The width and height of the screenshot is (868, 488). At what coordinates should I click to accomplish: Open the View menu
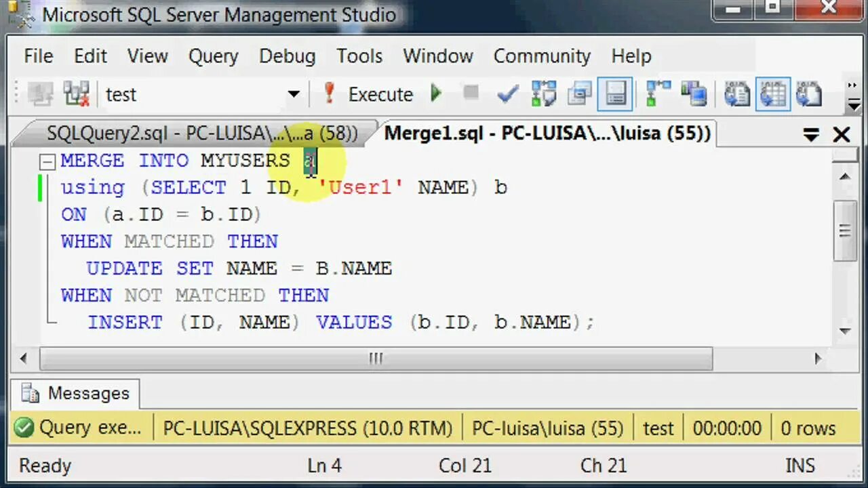coord(147,56)
